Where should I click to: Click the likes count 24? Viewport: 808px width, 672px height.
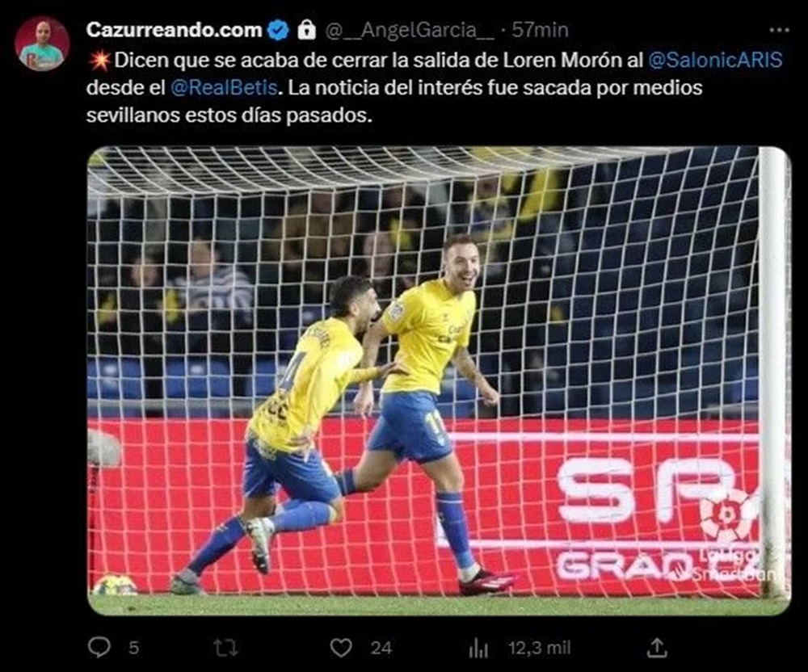[381, 648]
